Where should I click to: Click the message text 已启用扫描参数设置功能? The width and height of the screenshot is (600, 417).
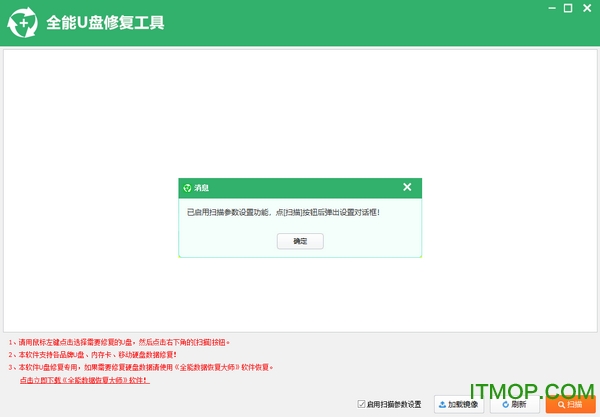tap(228, 212)
